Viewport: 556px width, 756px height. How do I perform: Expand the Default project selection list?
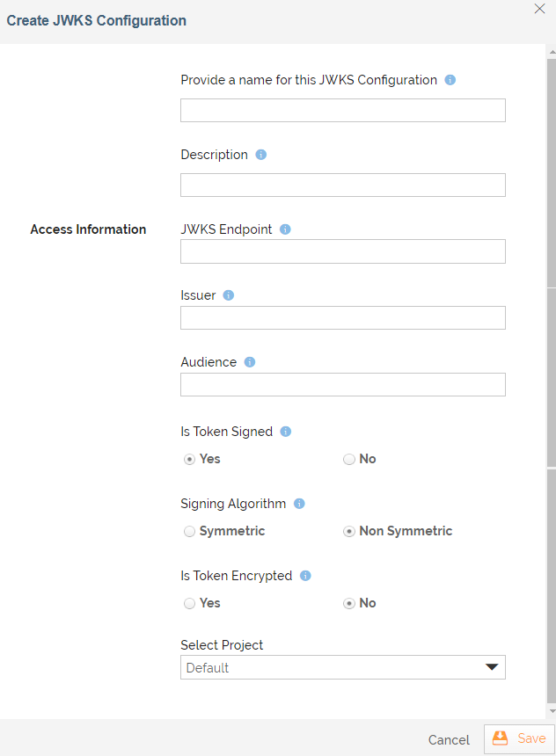[x=342, y=667]
